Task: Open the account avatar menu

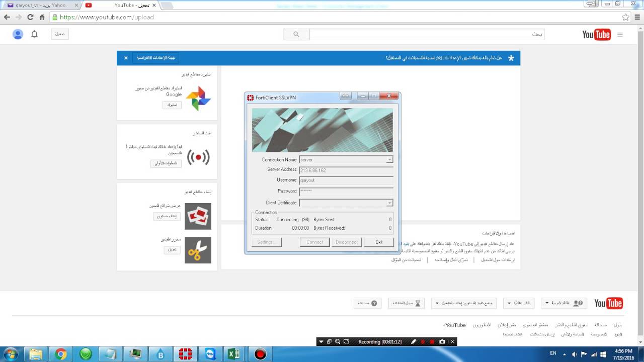Action: [18, 34]
